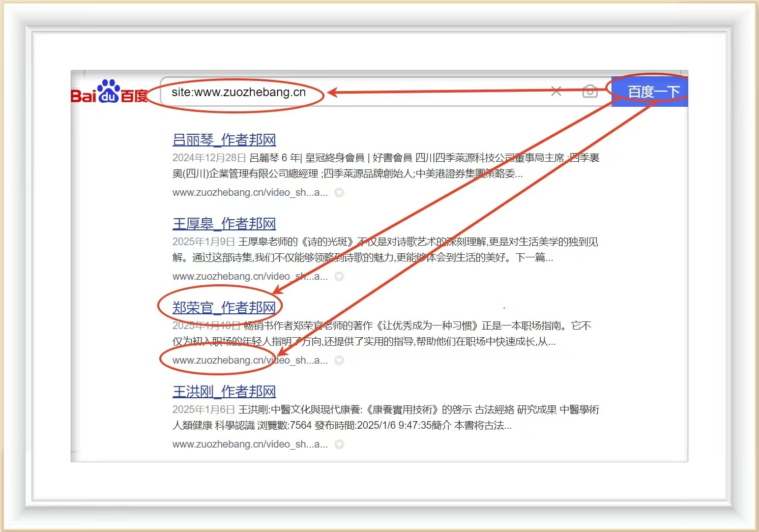The image size is (759, 532).
Task: Click the URL under the 吕丽琴 result
Action: 250,193
